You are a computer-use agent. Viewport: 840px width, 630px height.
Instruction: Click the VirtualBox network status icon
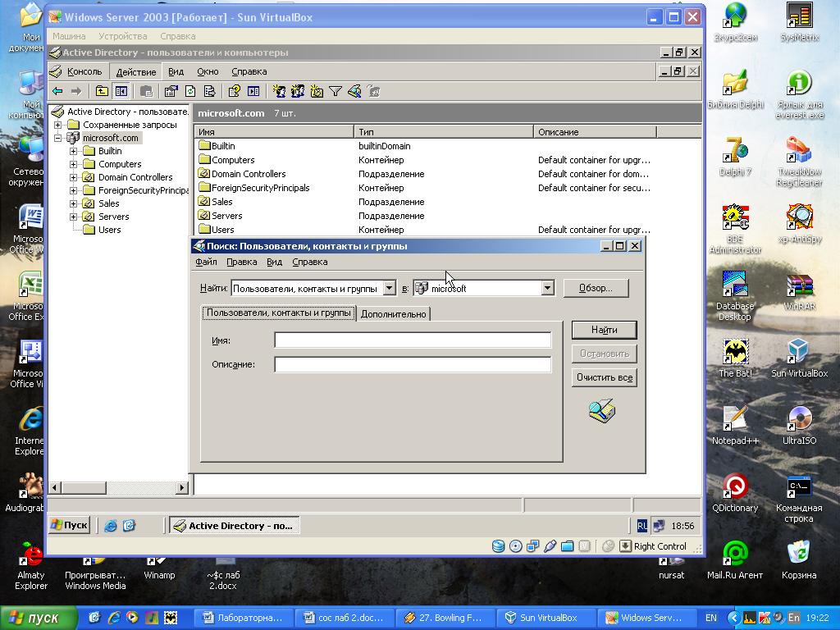coord(532,546)
